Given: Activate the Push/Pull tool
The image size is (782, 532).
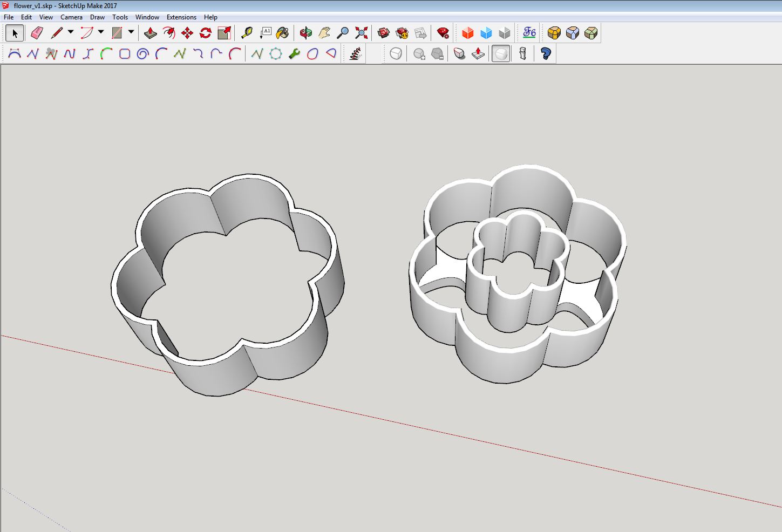Looking at the screenshot, I should 151,33.
